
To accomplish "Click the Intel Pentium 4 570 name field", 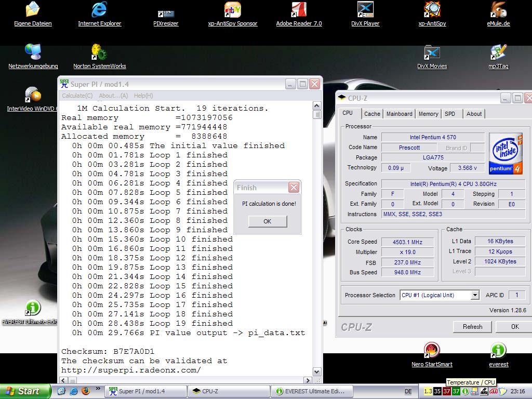I will [x=433, y=137].
